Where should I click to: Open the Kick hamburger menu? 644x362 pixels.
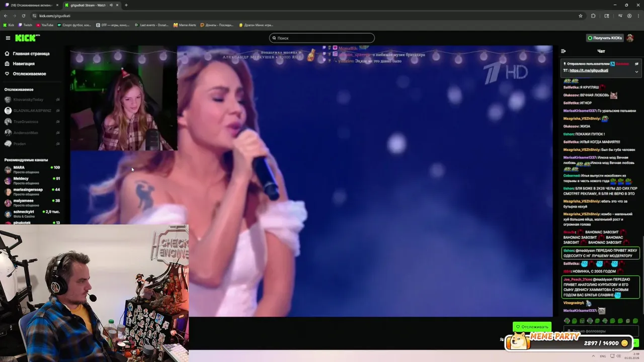tap(8, 38)
